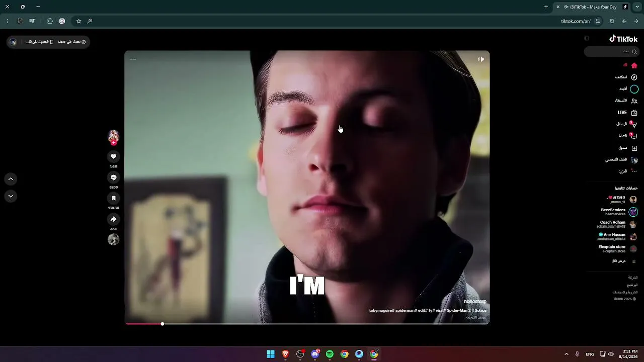Viewport: 644px width, 362px height.
Task: Click the browser back arrow button
Action: click(624, 21)
